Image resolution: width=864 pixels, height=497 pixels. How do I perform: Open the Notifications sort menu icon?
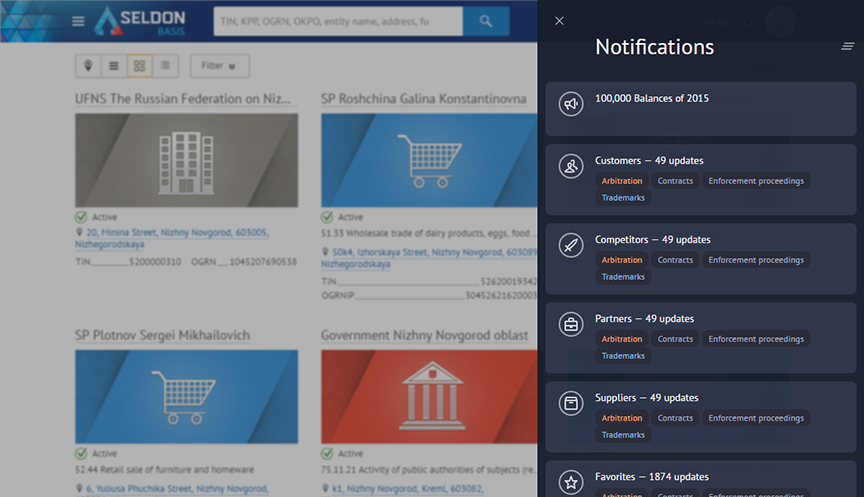847,46
